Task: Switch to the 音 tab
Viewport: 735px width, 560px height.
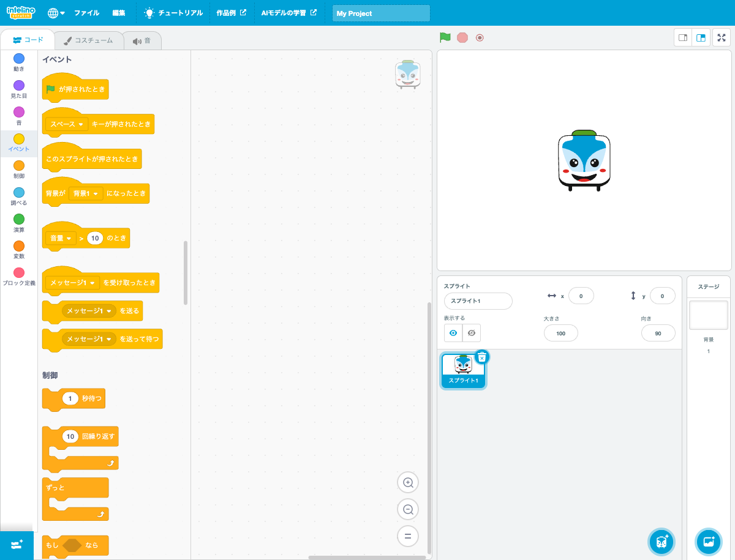Action: (141, 40)
